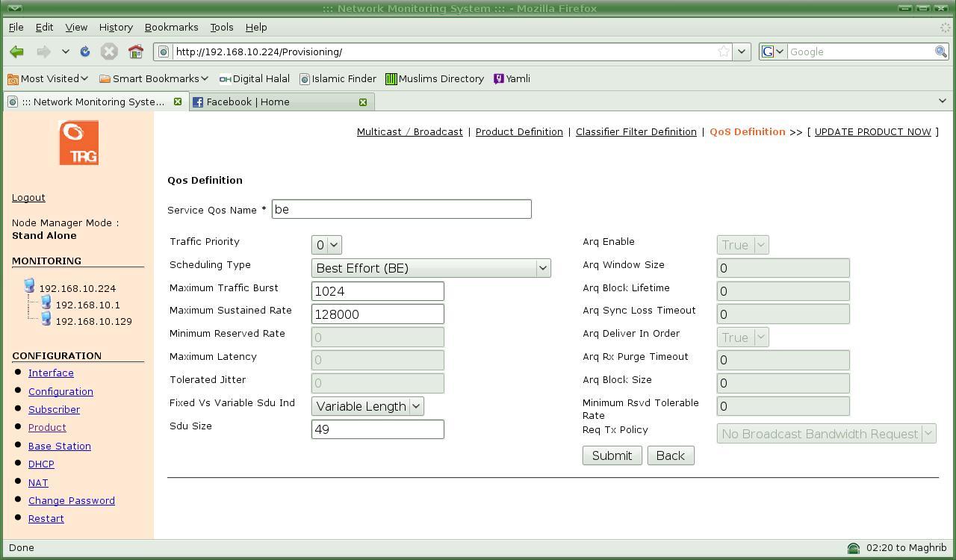Expand the Scheduling Type combo box

coord(431,268)
